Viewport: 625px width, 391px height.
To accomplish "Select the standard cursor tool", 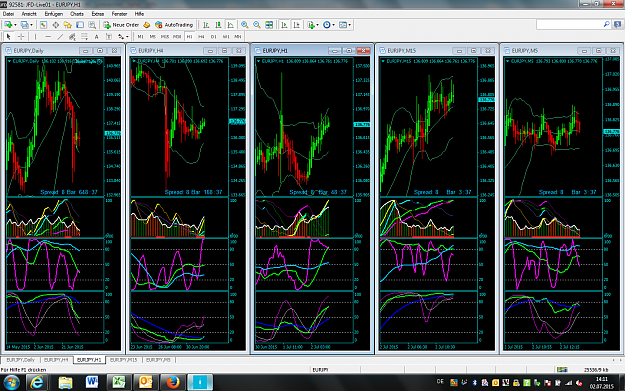I will pyautogui.click(x=9, y=37).
